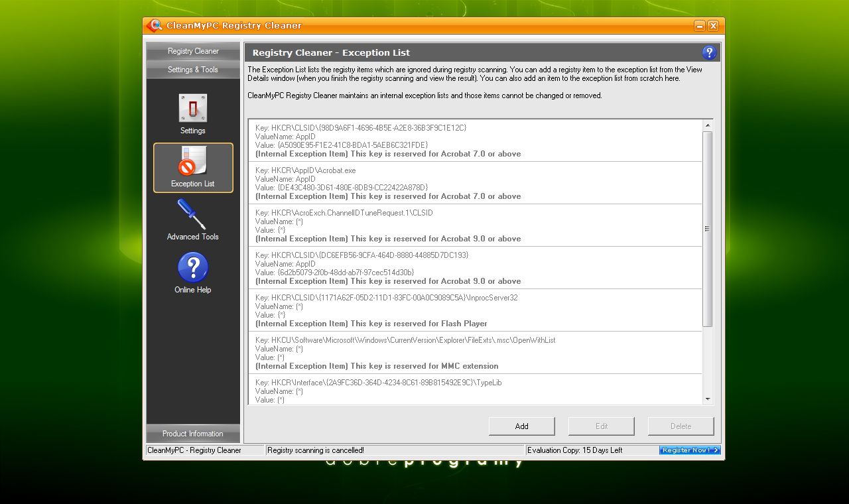Minimize the CleanMyPC window
Image resolution: width=849 pixels, height=504 pixels.
point(700,26)
